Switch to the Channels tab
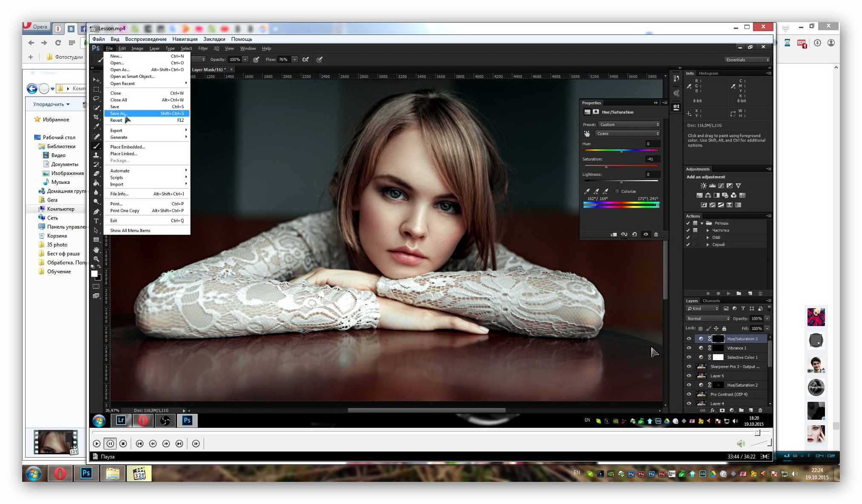 pyautogui.click(x=711, y=301)
